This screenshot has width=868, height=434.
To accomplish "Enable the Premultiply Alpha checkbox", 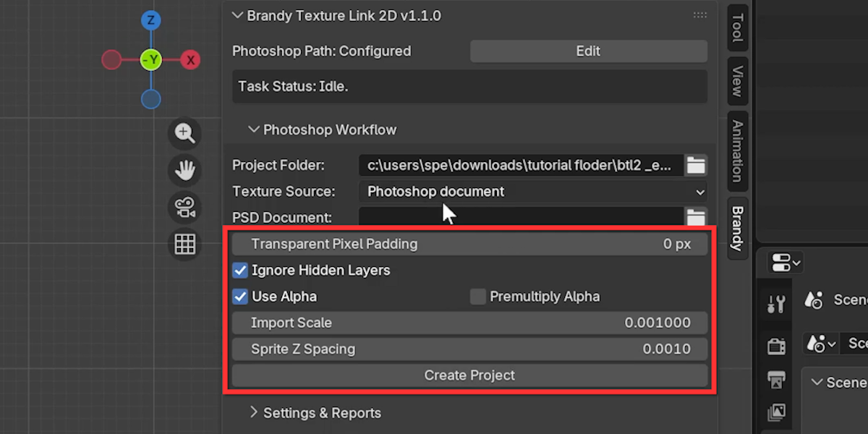I will click(x=477, y=297).
